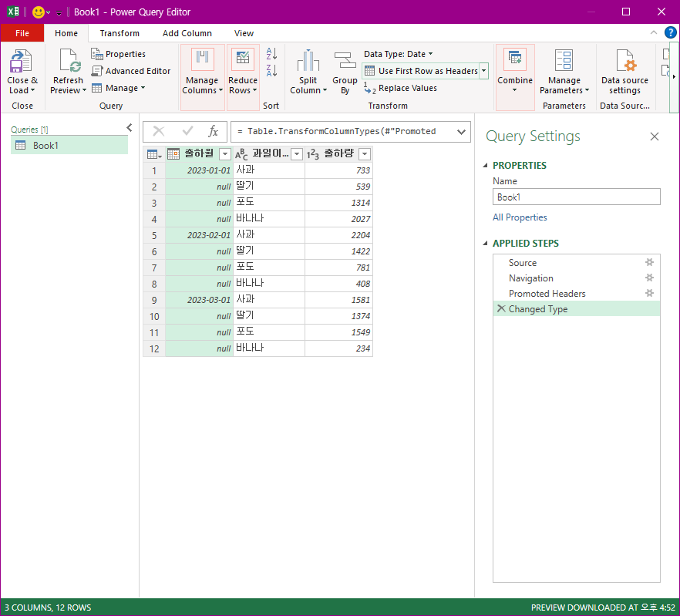Select the cell 2023-02-01

pos(200,235)
